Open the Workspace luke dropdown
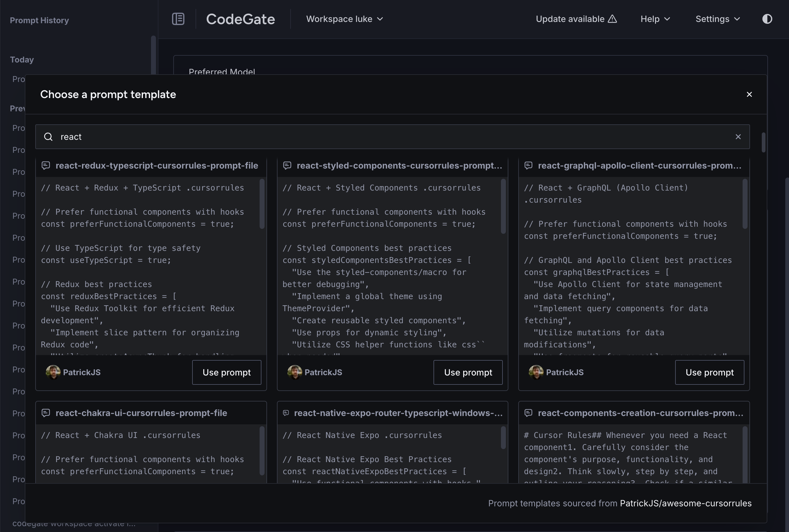This screenshot has width=789, height=532. click(345, 19)
